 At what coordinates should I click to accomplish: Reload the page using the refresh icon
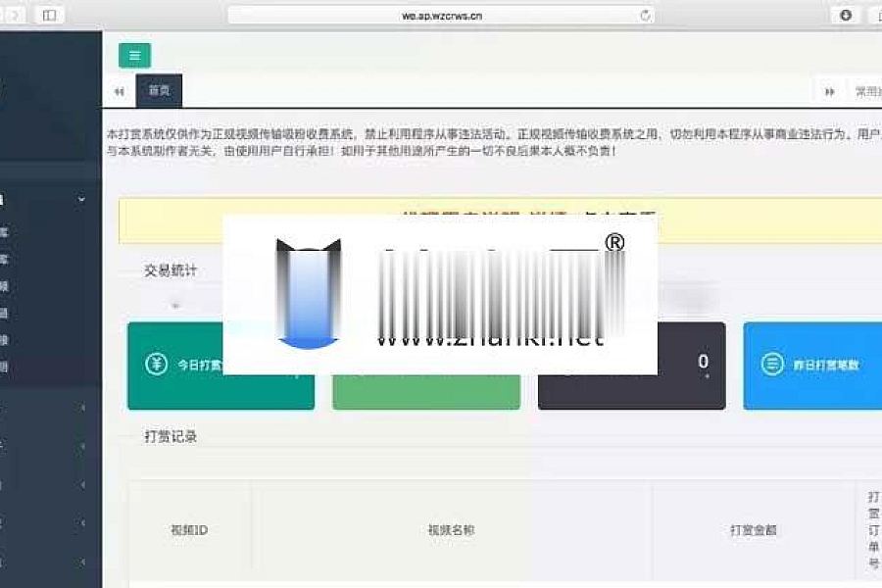(x=645, y=16)
